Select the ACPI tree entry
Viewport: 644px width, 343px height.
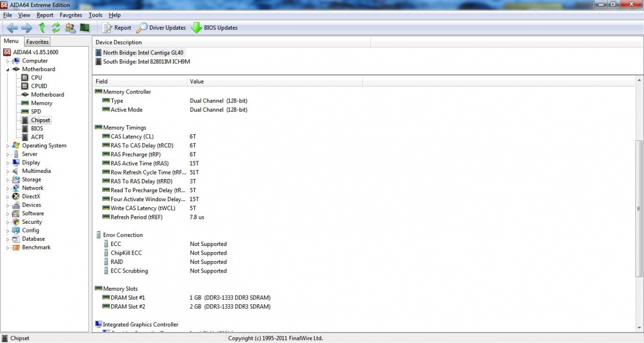click(37, 137)
